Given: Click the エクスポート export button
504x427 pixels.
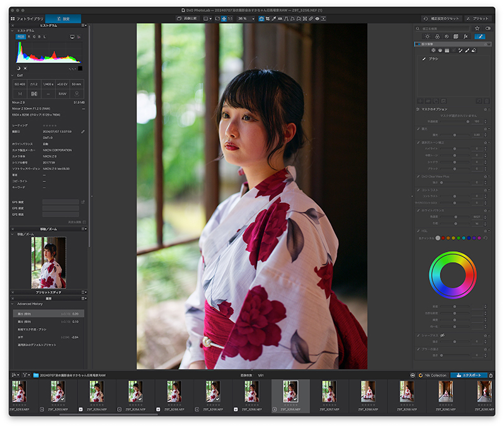Looking at the screenshot, I should tap(469, 375).
